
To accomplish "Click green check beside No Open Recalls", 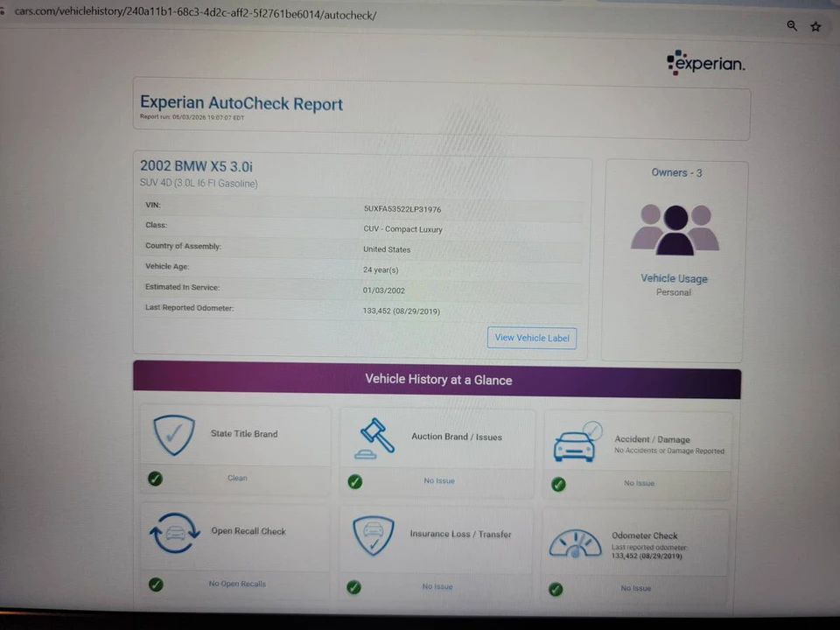I will (x=156, y=584).
